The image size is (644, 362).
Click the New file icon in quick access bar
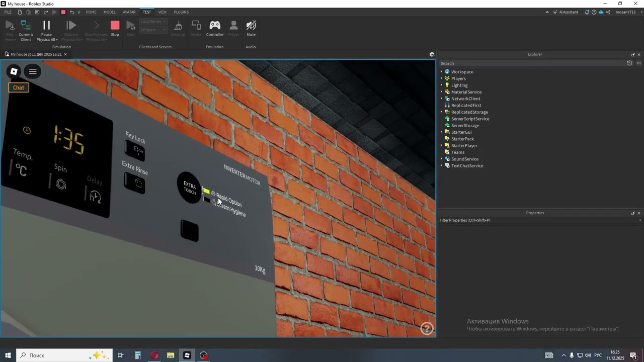point(20,12)
